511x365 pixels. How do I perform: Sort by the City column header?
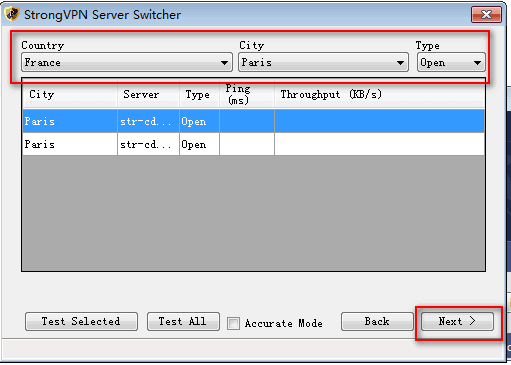[x=70, y=94]
